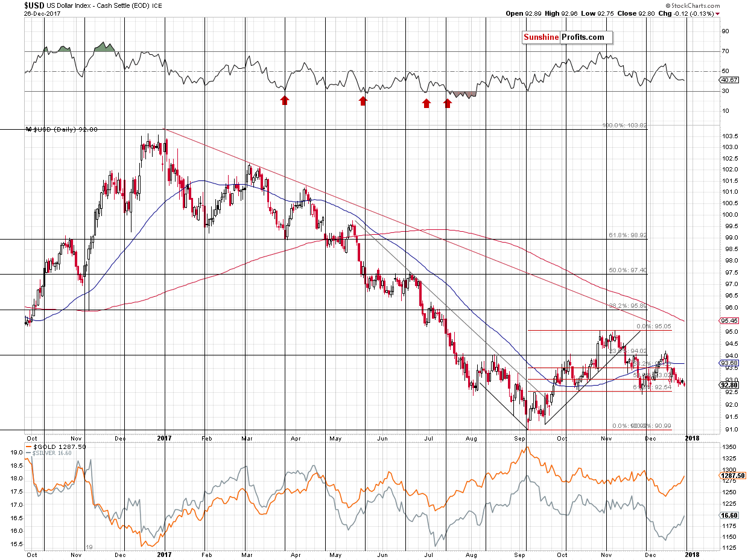Click the silver axis label 17.5

point(16,492)
